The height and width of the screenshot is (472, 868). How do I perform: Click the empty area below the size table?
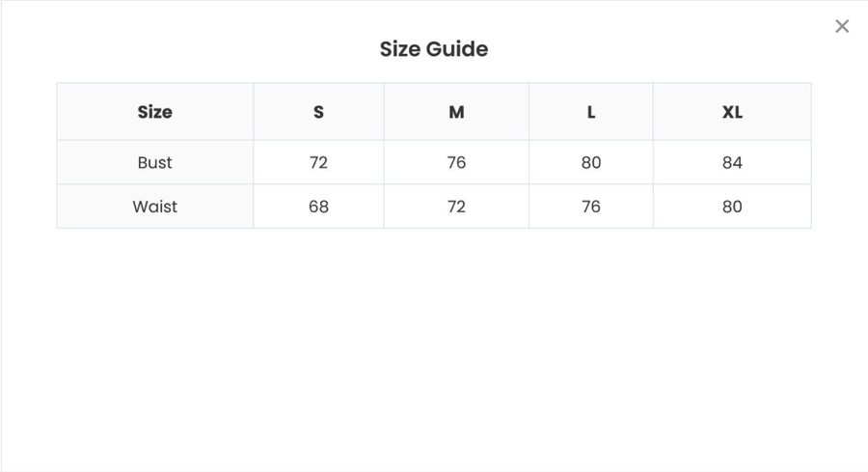434,347
